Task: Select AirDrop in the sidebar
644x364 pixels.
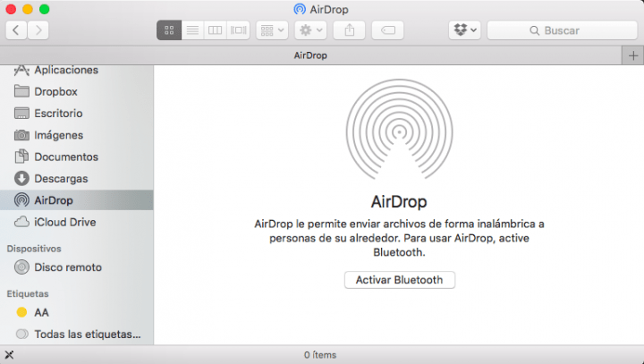Action: click(77, 200)
